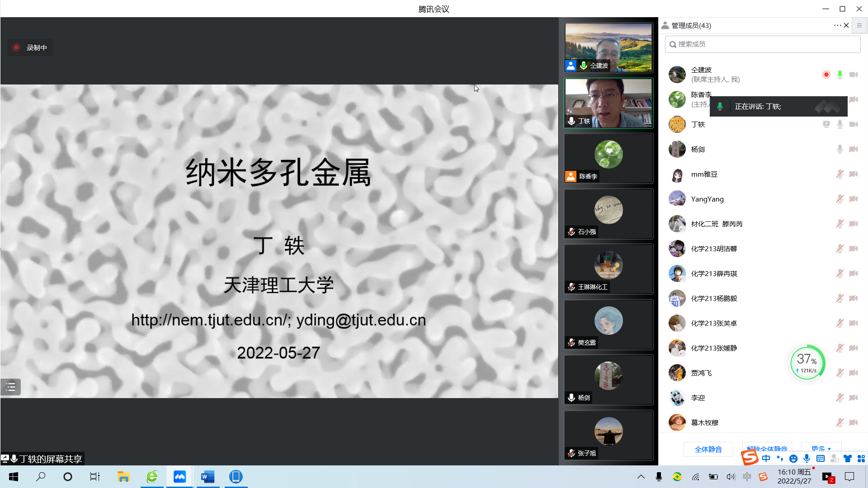The image size is (868, 488).
Task: Click the 全体静音 mute all button
Action: (x=708, y=449)
